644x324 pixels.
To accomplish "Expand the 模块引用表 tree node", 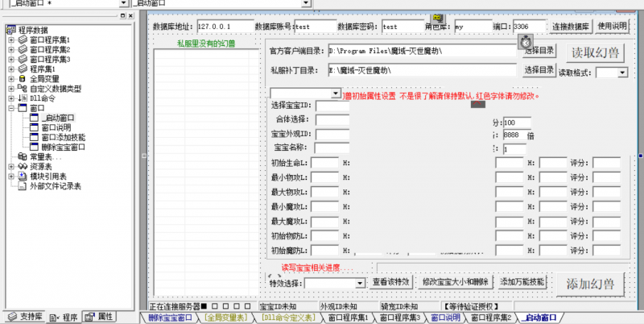I will click(11, 177).
